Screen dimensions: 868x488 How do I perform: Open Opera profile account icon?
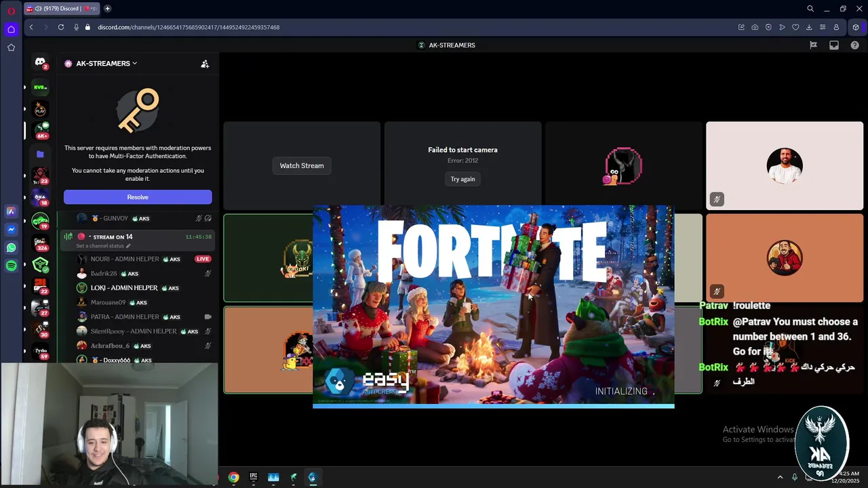(836, 27)
